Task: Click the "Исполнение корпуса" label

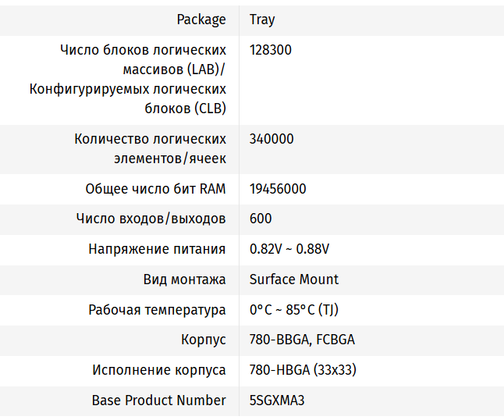Action: click(159, 370)
